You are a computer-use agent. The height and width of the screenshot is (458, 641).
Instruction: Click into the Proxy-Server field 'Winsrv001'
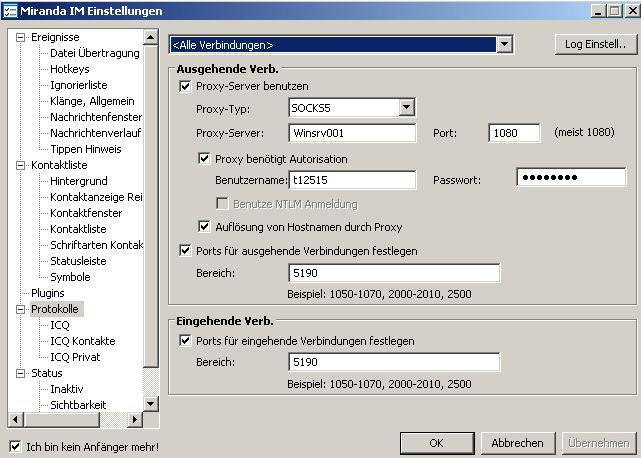[352, 133]
